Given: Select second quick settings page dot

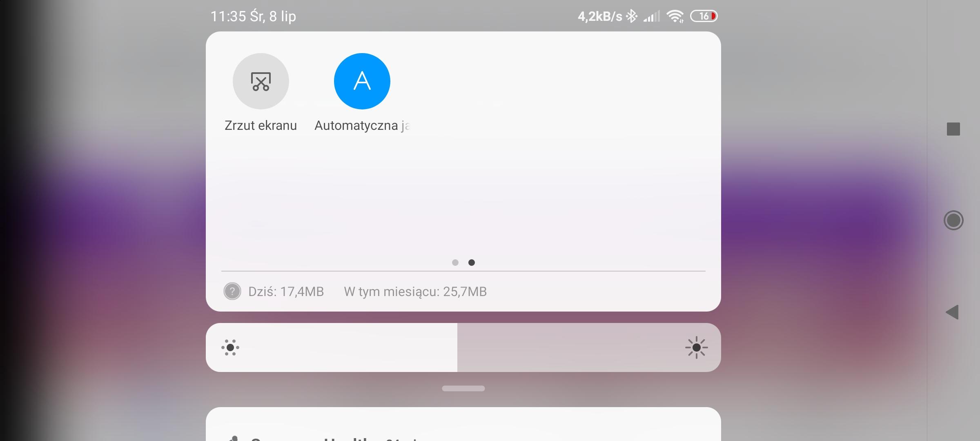Looking at the screenshot, I should 472,263.
